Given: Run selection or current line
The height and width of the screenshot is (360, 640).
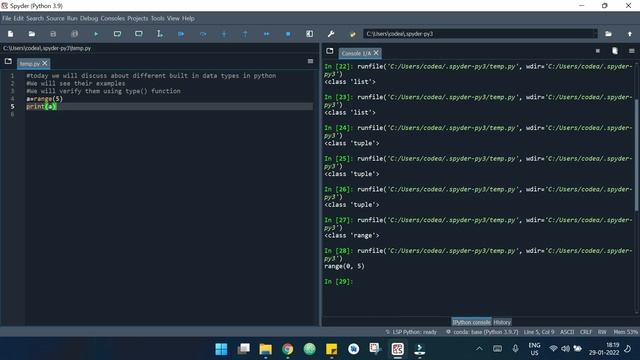Looking at the screenshot, I should 160,34.
